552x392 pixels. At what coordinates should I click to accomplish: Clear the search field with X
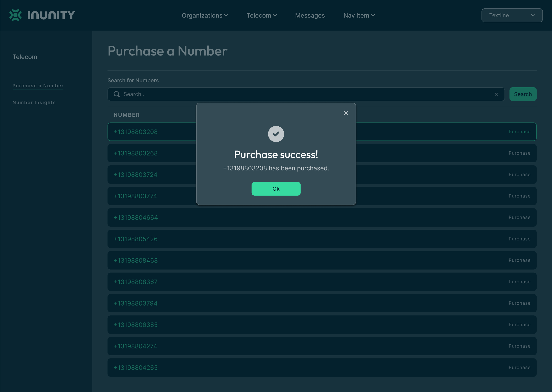click(x=496, y=94)
